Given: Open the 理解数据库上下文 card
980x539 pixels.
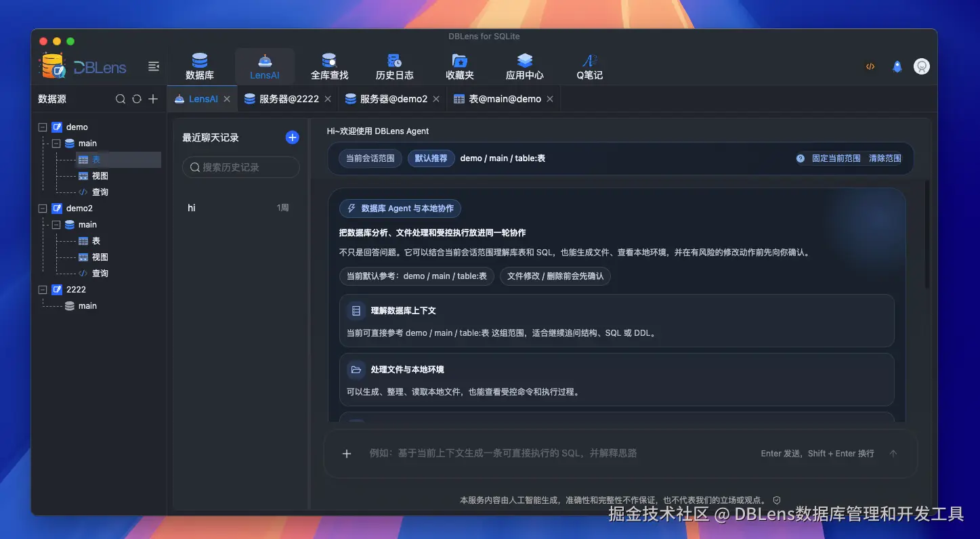Looking at the screenshot, I should [616, 320].
